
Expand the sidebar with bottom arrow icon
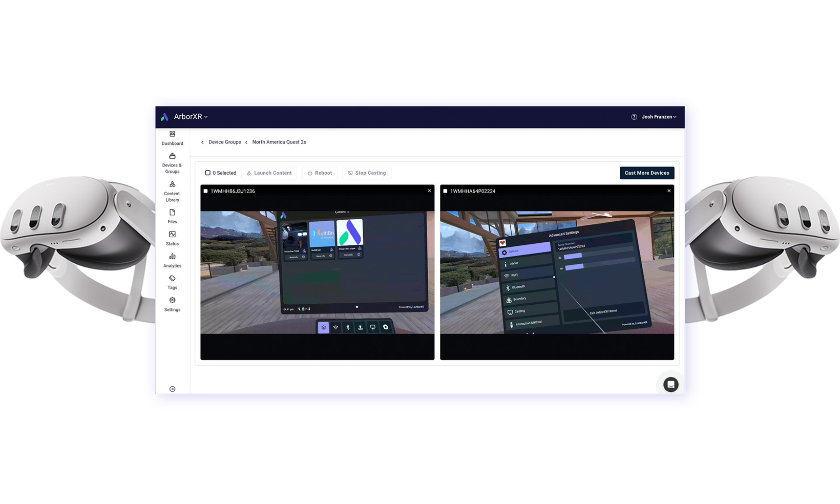[x=172, y=389]
